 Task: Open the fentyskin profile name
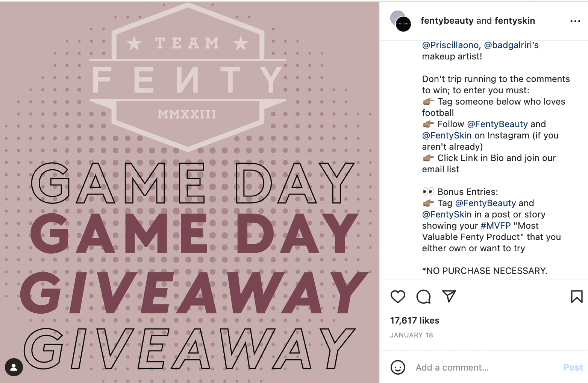[515, 21]
